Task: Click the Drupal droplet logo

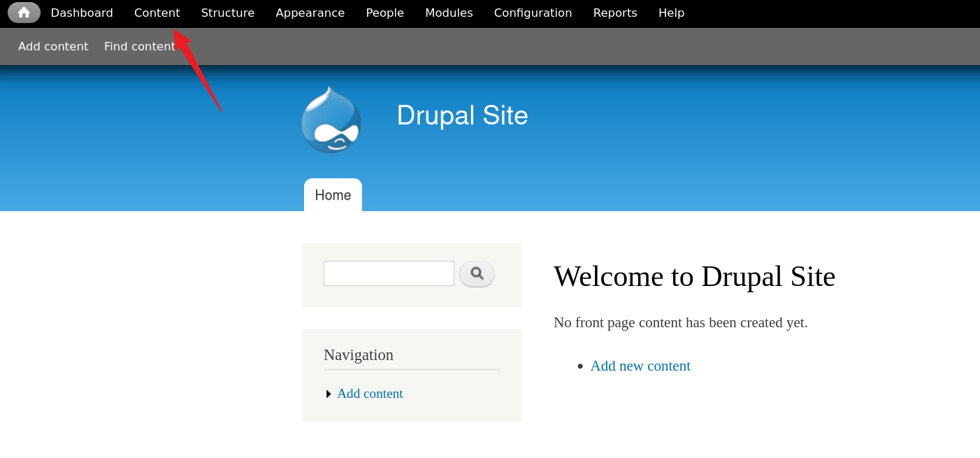Action: click(331, 120)
